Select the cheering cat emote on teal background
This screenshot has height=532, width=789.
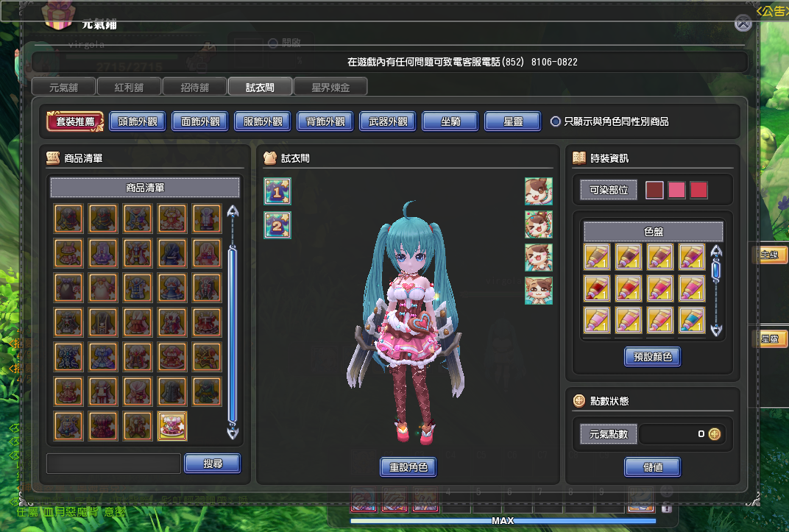[539, 258]
